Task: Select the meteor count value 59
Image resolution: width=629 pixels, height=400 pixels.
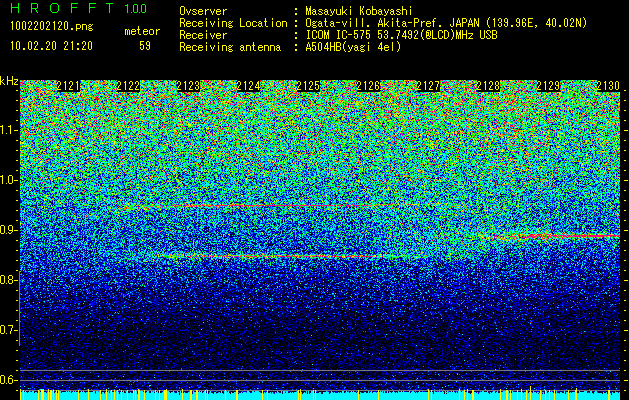Action: (x=145, y=46)
